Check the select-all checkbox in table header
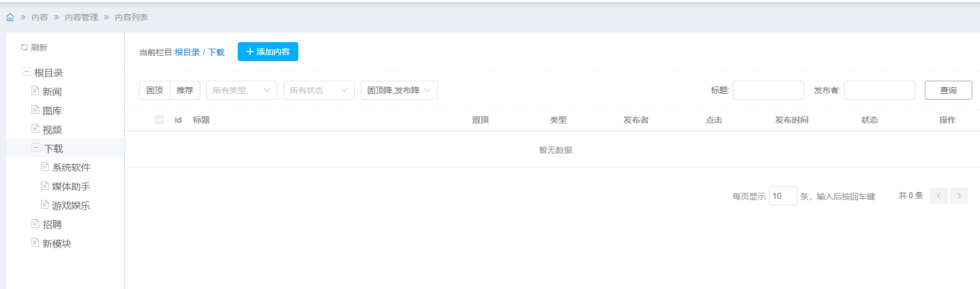 (x=159, y=120)
